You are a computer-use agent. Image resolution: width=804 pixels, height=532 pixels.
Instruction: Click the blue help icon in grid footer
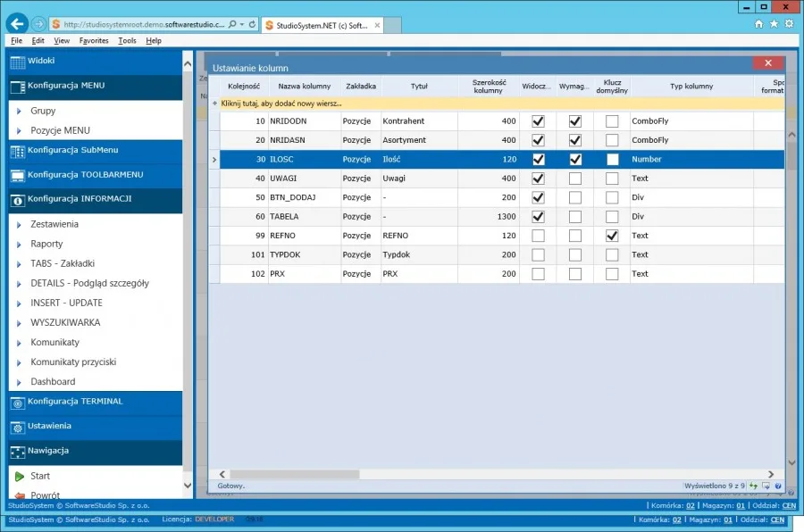point(778,486)
